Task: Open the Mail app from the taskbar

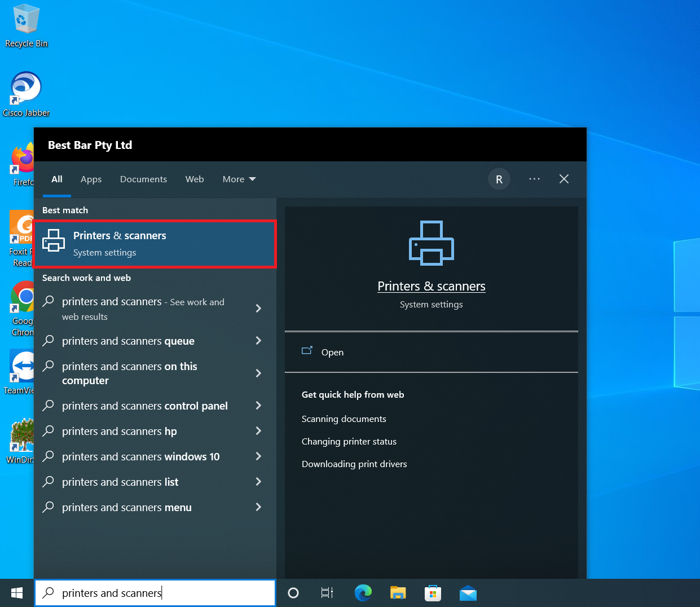Action: click(x=468, y=593)
